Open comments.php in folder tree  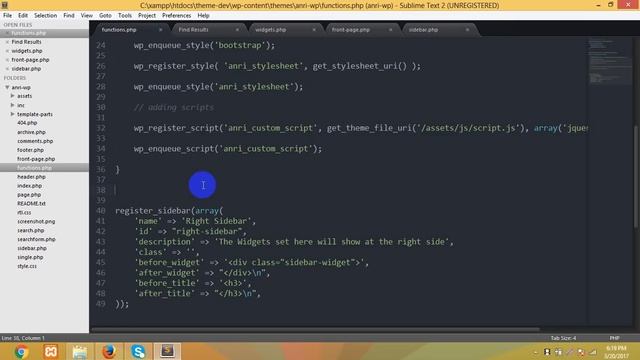tap(35, 141)
